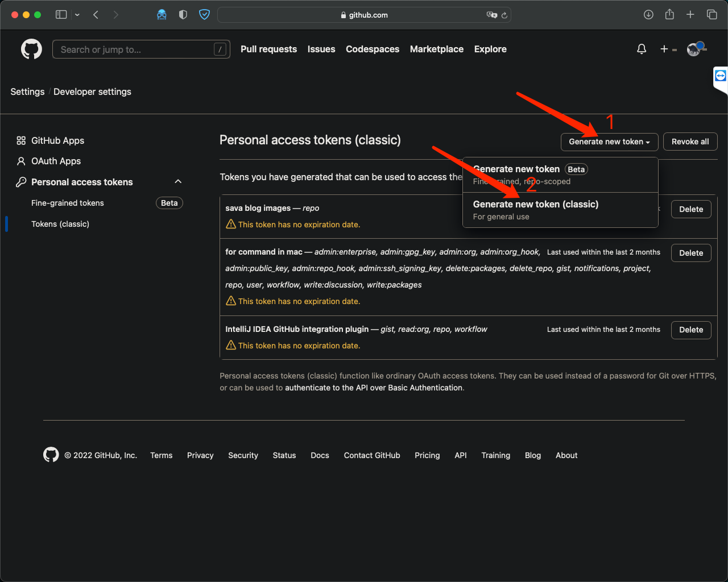This screenshot has width=728, height=582.
Task: Click the Search or jump to field
Action: (x=141, y=49)
